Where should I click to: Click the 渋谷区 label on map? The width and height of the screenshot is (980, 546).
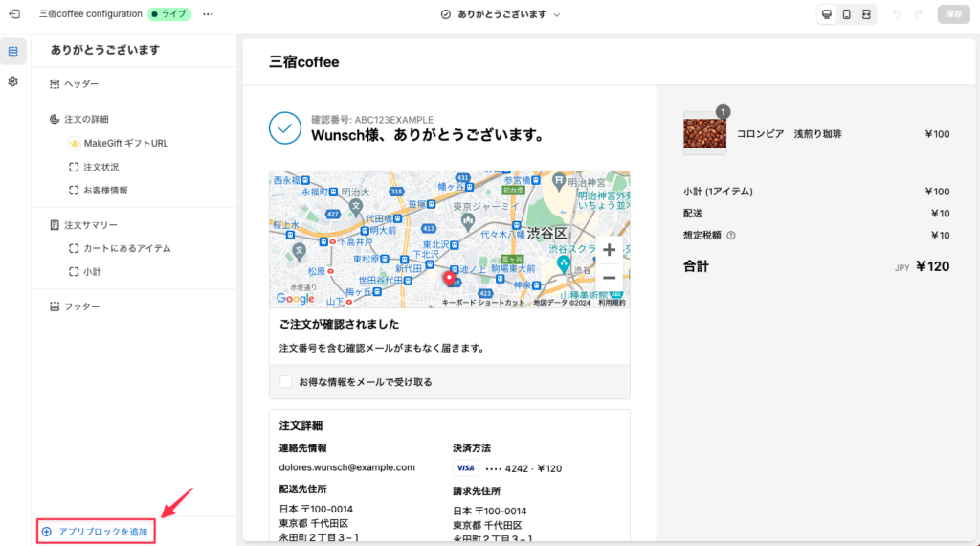546,234
